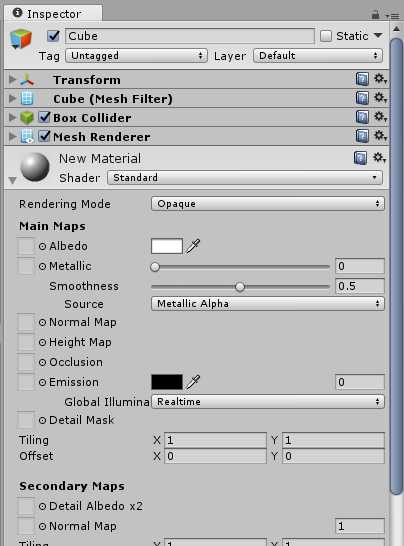404x546 pixels.
Task: Click the Inspector vertical scrollbar
Action: 396,266
